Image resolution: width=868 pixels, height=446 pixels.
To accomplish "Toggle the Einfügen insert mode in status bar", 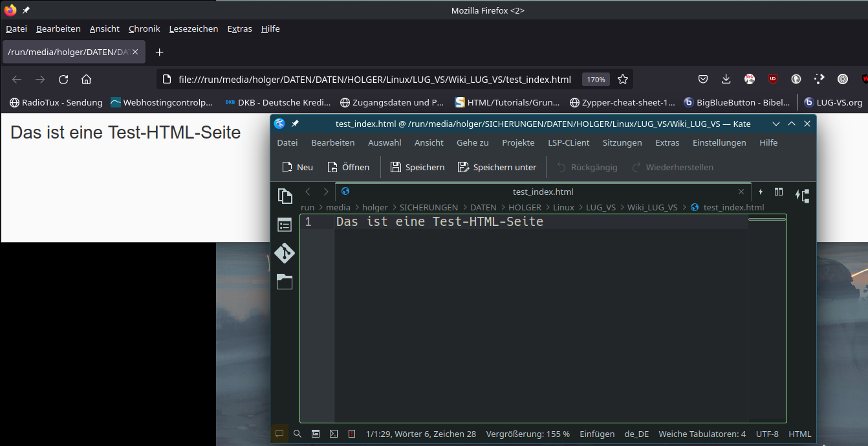I will click(x=597, y=434).
